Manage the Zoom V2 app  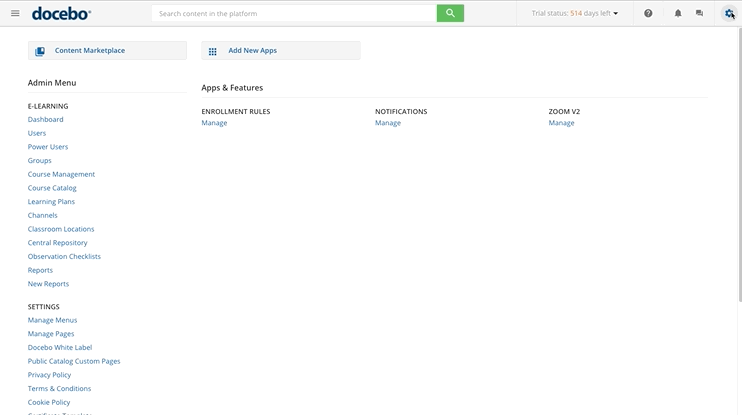[561, 123]
